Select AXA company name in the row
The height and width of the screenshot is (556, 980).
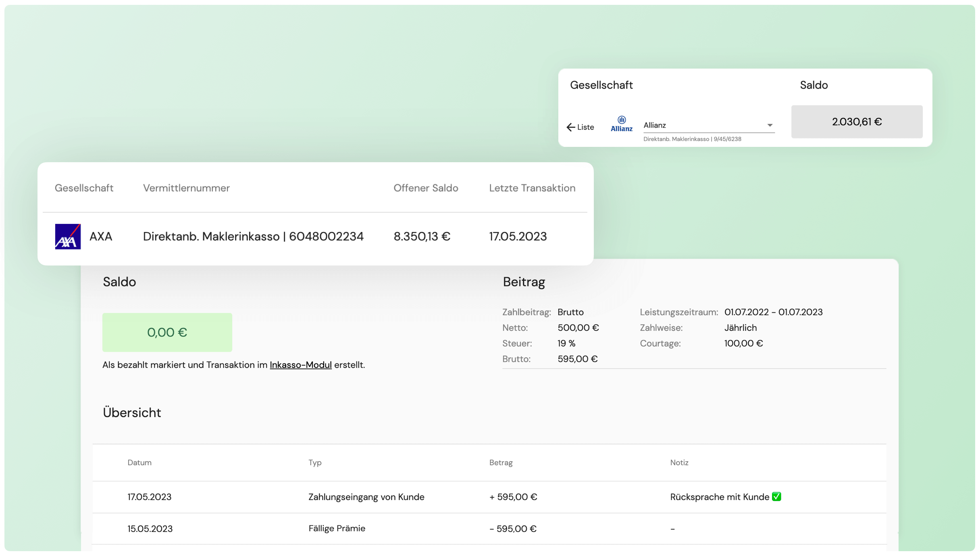click(101, 236)
